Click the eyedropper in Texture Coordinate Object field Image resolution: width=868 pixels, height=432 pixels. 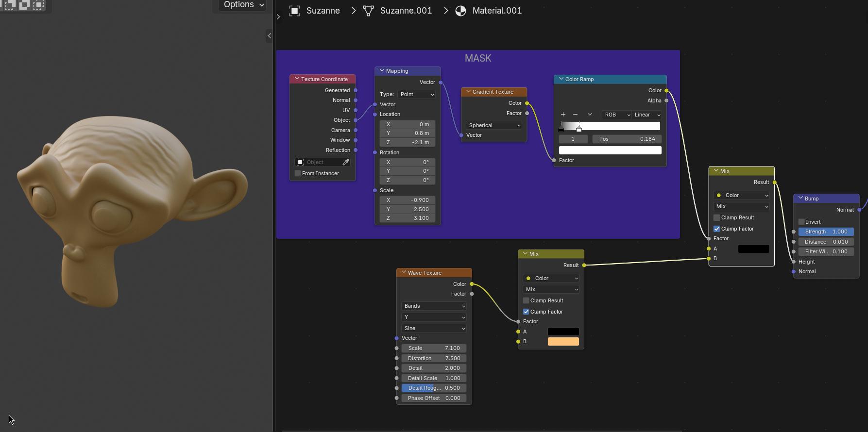[346, 162]
